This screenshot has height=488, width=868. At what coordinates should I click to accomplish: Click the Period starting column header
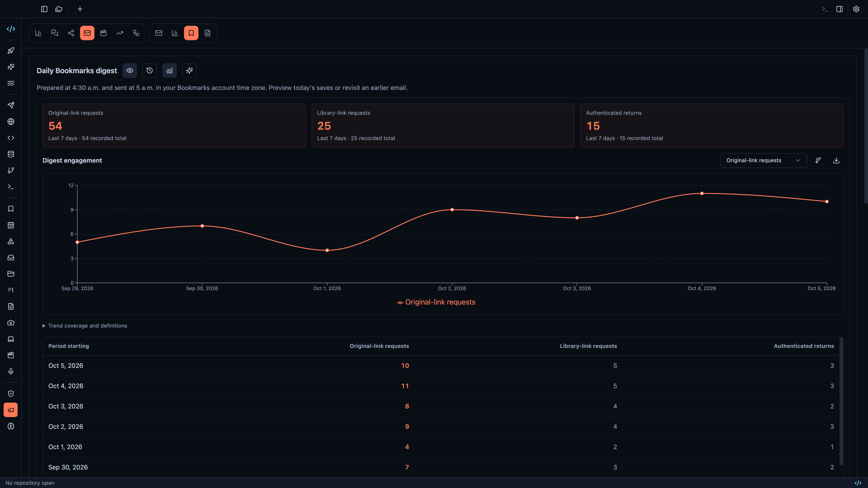pyautogui.click(x=69, y=346)
